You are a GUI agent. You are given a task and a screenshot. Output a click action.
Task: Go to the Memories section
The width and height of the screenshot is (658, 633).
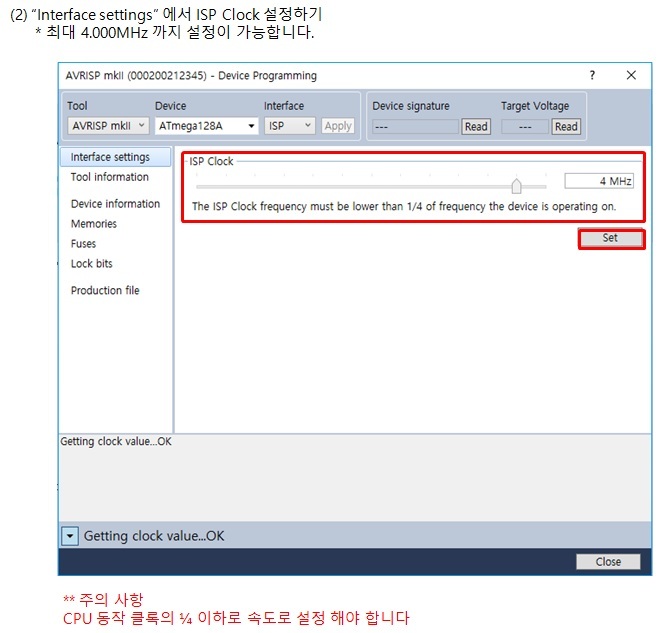tap(94, 224)
